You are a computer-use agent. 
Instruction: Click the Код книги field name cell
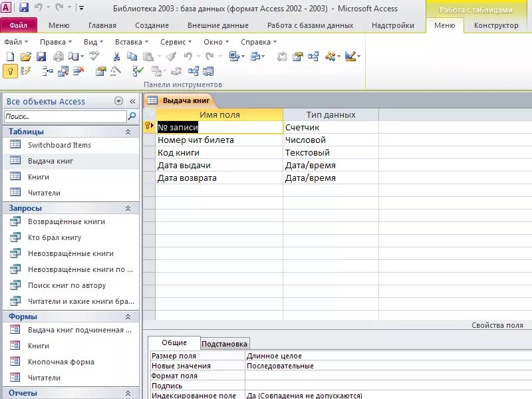coord(219,153)
